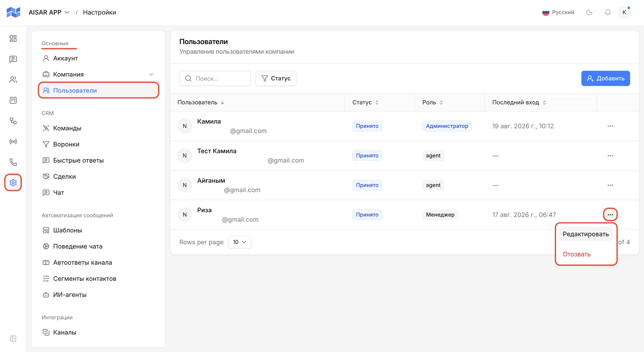This screenshot has height=352, width=644.
Task: Click the avatar of user Риза
Action: [x=184, y=215]
